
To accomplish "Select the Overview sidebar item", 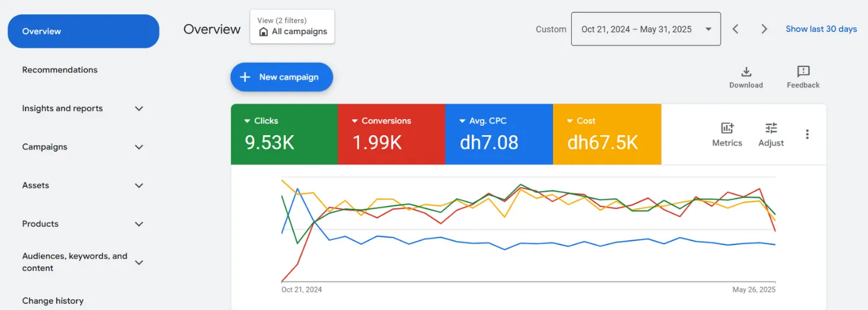I will (x=83, y=31).
